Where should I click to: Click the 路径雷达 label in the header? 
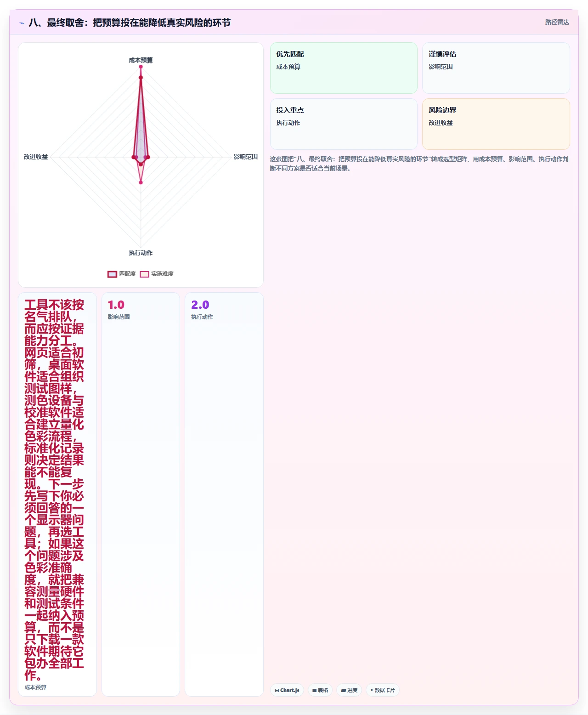click(557, 22)
